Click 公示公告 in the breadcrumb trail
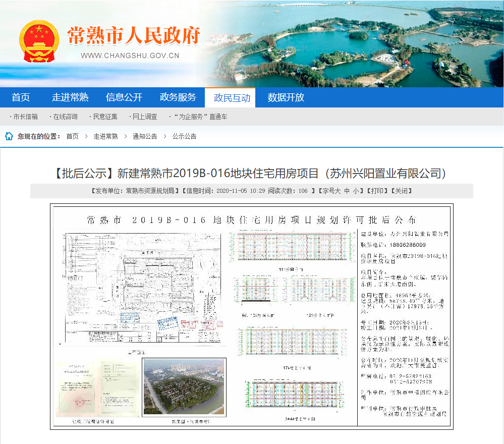Screen dimensions: 504x444 pyautogui.click(x=184, y=136)
